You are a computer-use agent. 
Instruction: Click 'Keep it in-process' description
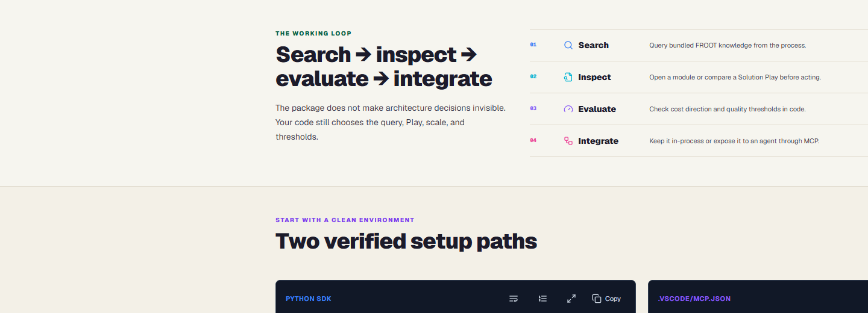734,141
